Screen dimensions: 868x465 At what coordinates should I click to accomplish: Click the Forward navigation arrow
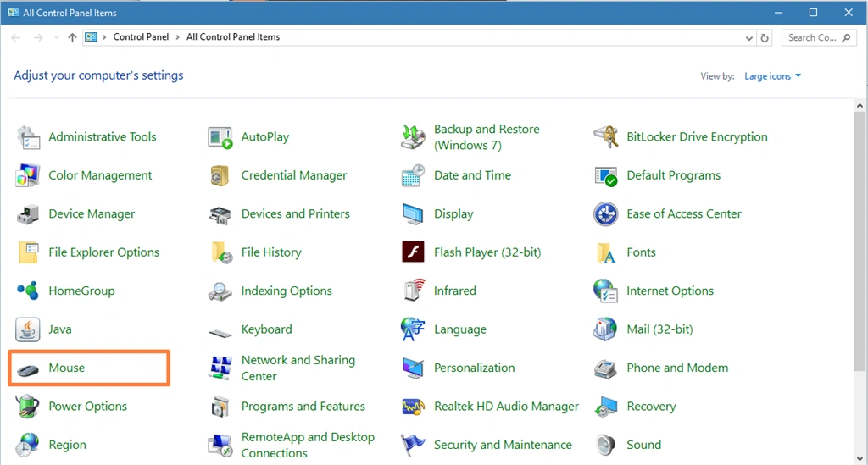38,37
